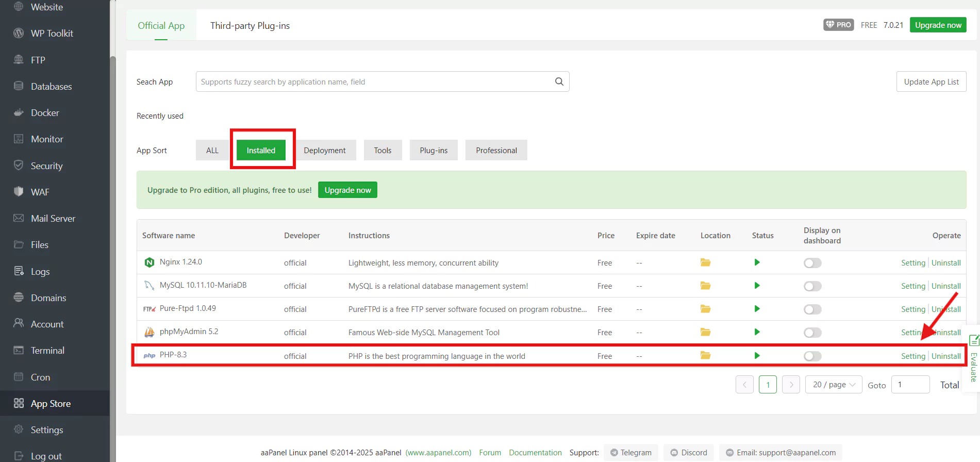Click Upgrade now in top bar
980x462 pixels.
(938, 25)
